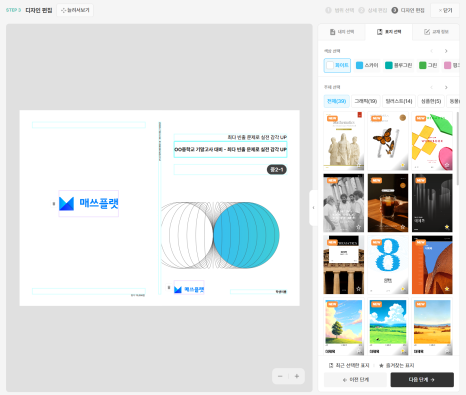
Task: Show previous colors with color row left chevron
Action: (432, 51)
